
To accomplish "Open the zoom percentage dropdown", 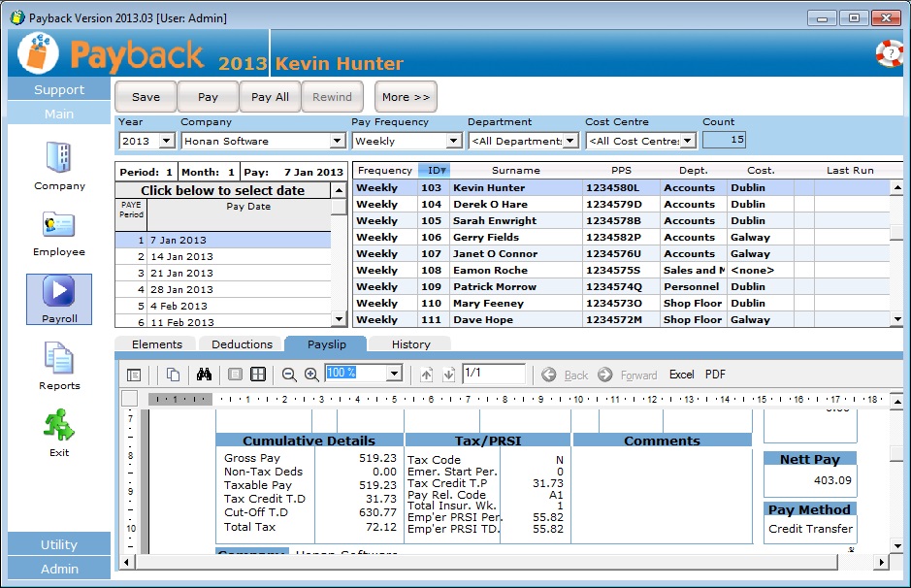I will click(x=393, y=374).
